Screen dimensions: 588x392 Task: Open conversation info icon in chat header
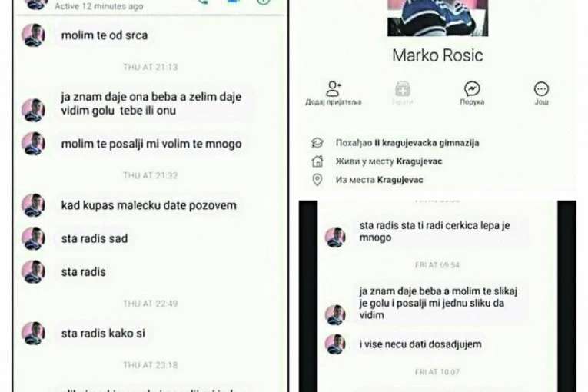263,2
